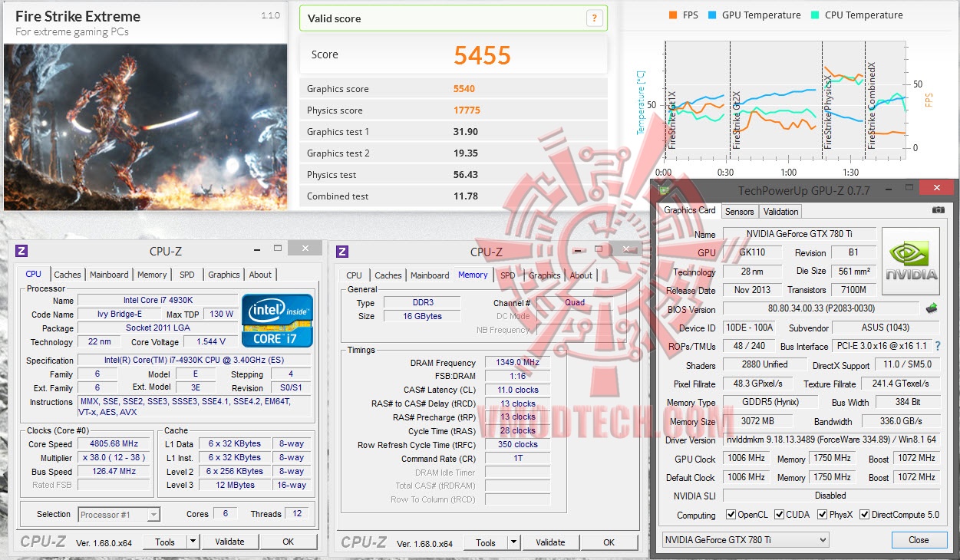Open the help question mark beside Valid score
This screenshot has width=960, height=560.
593,18
